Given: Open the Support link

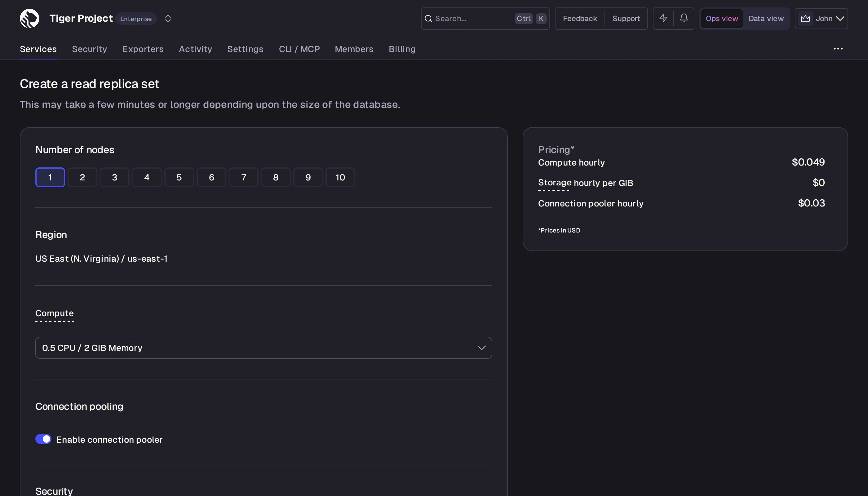Looking at the screenshot, I should pyautogui.click(x=626, y=18).
